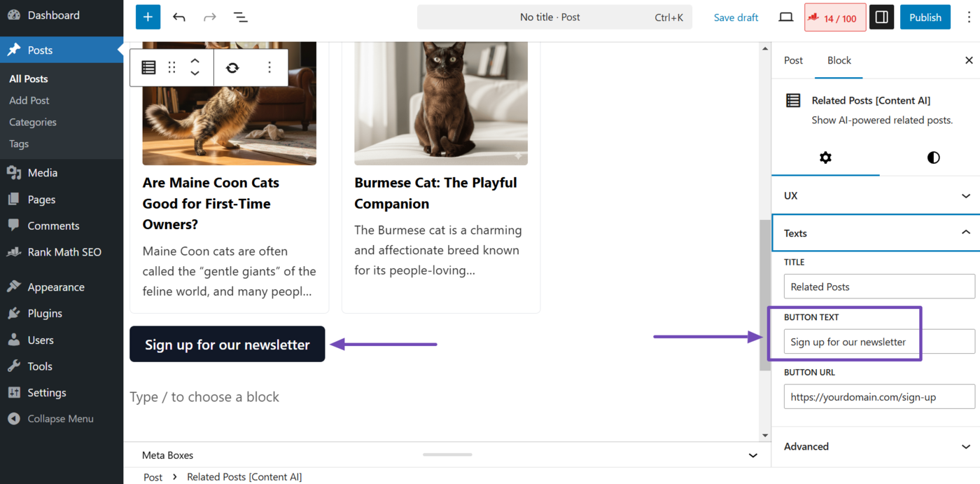This screenshot has width=980, height=484.
Task: Open the Rank Math SEO score indicator
Action: pos(834,17)
